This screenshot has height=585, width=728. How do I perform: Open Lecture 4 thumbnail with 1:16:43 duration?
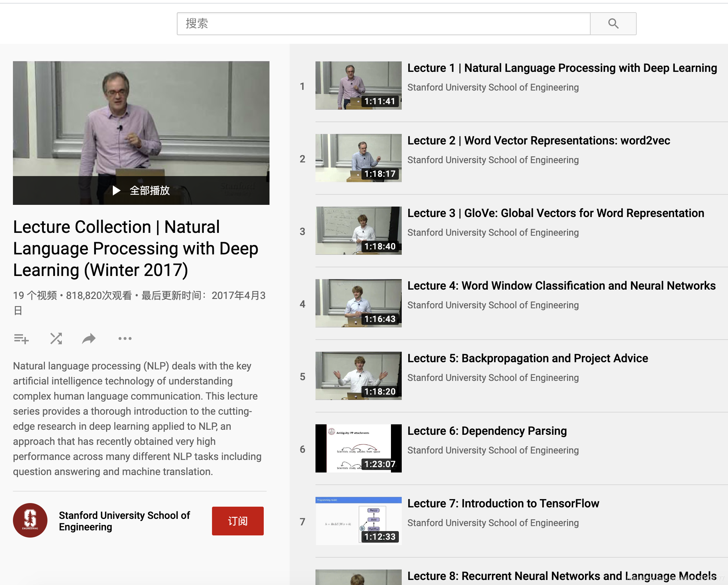(x=359, y=303)
